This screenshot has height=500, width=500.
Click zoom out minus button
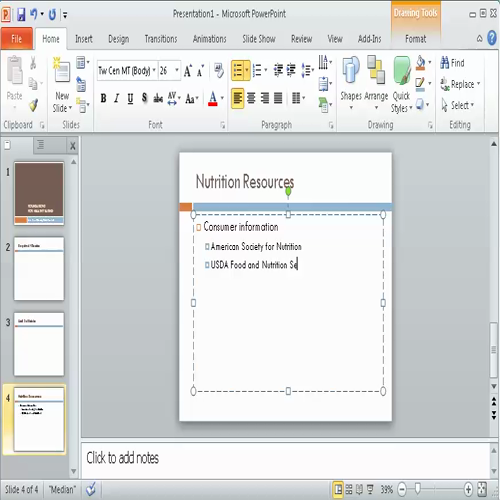click(402, 489)
